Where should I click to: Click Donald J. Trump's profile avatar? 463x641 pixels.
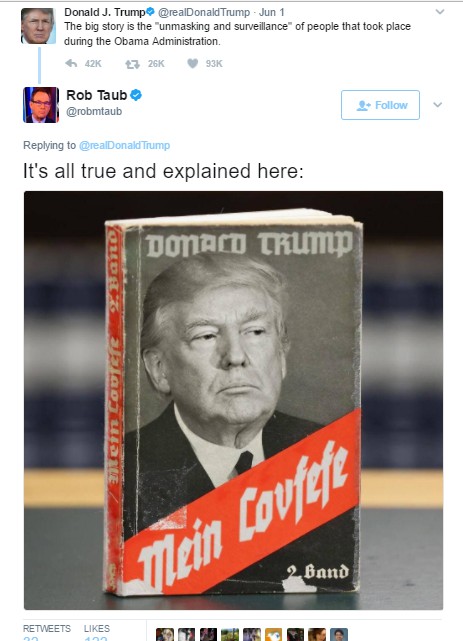tap(38, 26)
